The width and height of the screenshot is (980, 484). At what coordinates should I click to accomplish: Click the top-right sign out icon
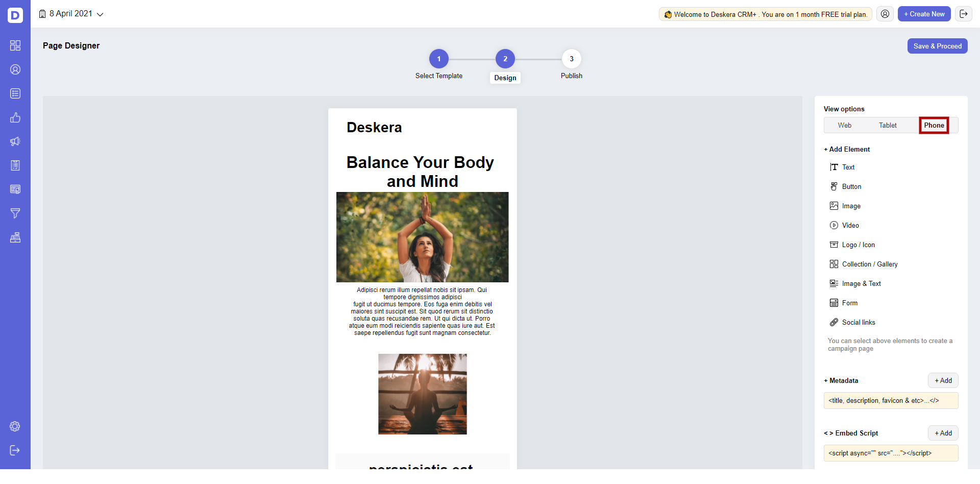tap(964, 14)
